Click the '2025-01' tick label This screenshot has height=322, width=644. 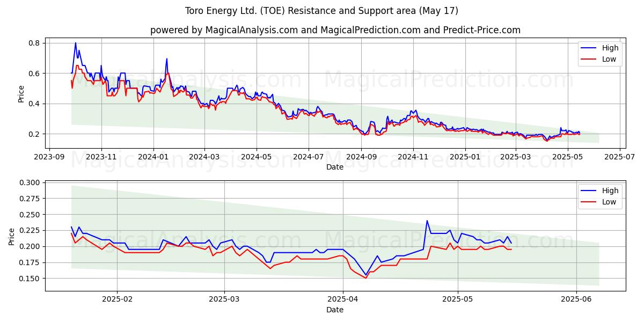tap(465, 157)
